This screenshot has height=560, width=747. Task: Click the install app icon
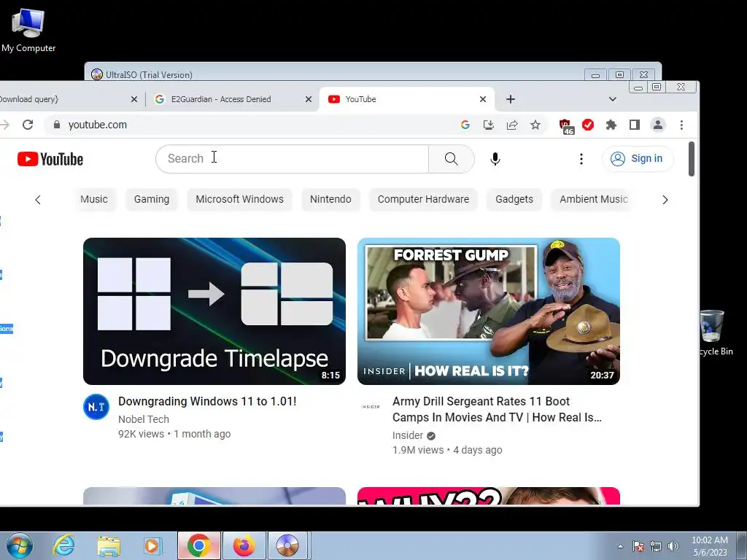488,125
